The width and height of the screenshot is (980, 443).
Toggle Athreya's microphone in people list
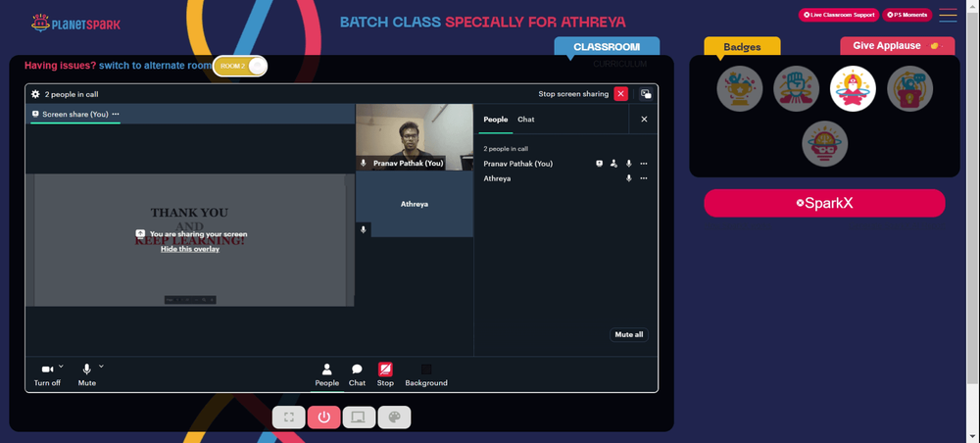click(x=629, y=178)
